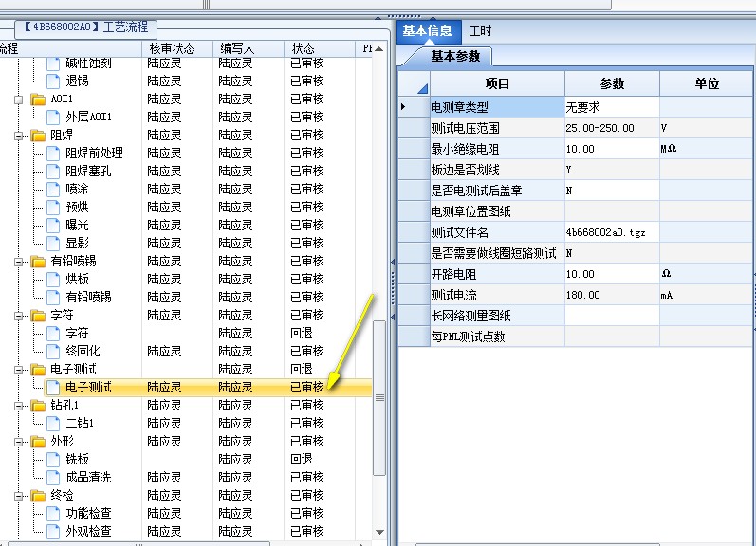Collapse the 外形 tree node

[19, 442]
